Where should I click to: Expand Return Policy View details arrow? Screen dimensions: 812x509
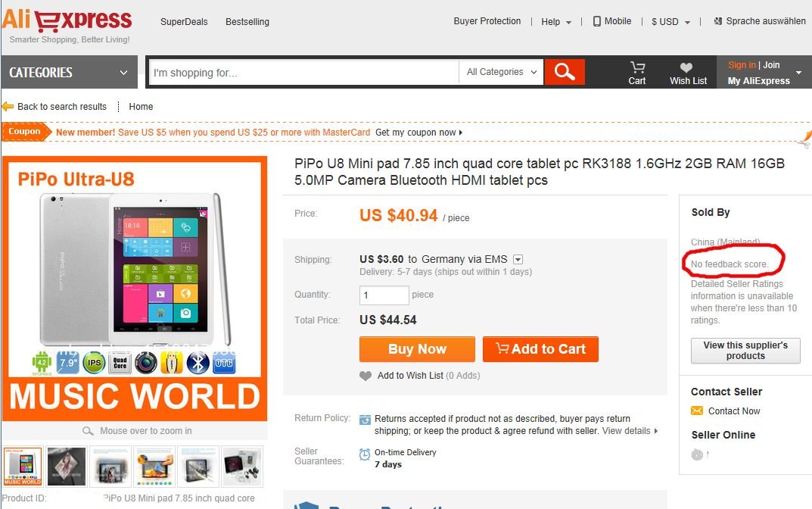point(656,431)
